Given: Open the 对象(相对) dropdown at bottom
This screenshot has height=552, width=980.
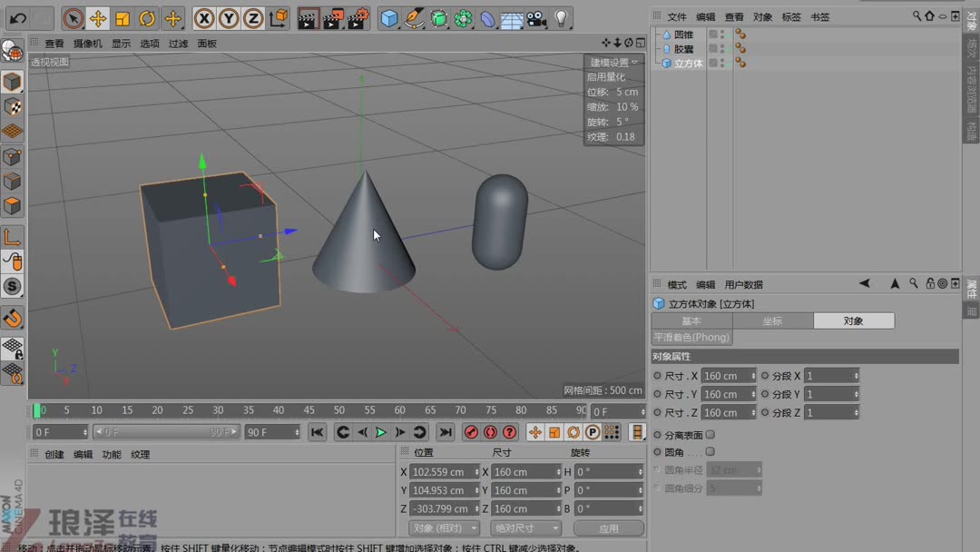Looking at the screenshot, I should coord(444,527).
